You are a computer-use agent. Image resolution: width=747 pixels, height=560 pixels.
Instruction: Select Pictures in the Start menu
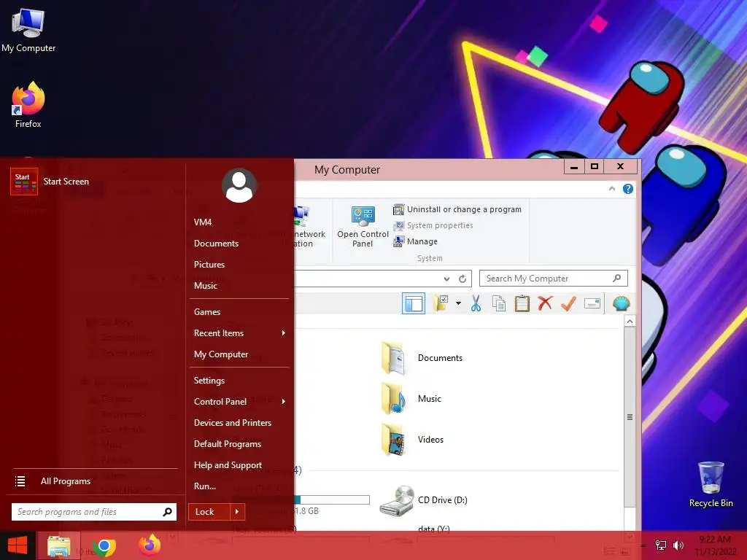point(209,264)
